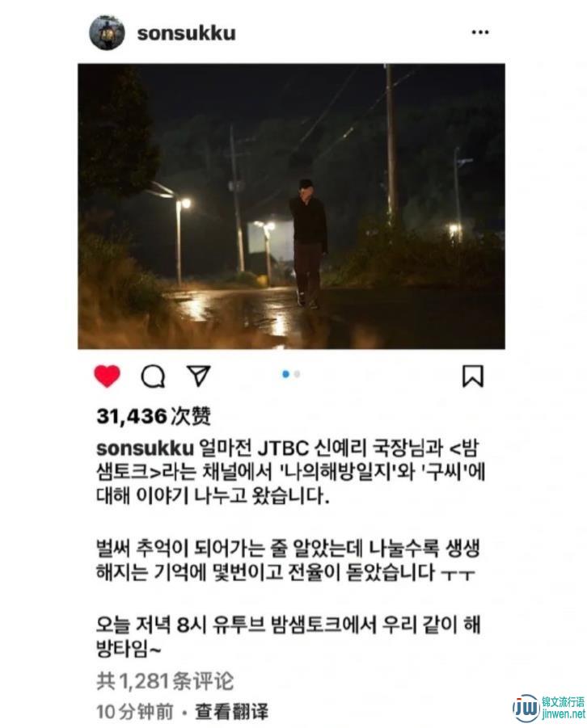Select second carousel dot indicator

[297, 374]
